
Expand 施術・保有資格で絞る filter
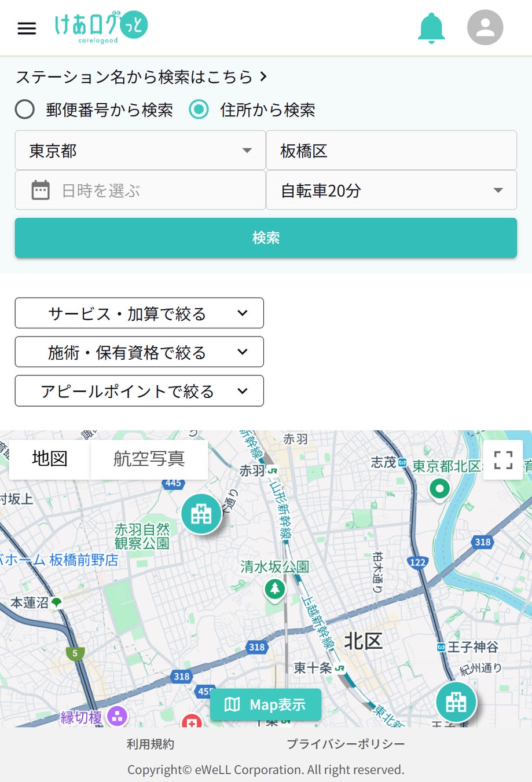[x=139, y=352]
